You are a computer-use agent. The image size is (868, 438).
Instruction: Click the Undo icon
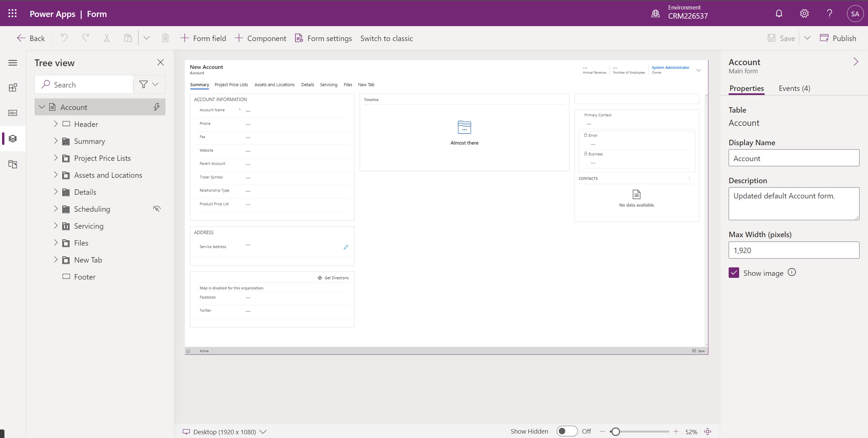point(64,38)
